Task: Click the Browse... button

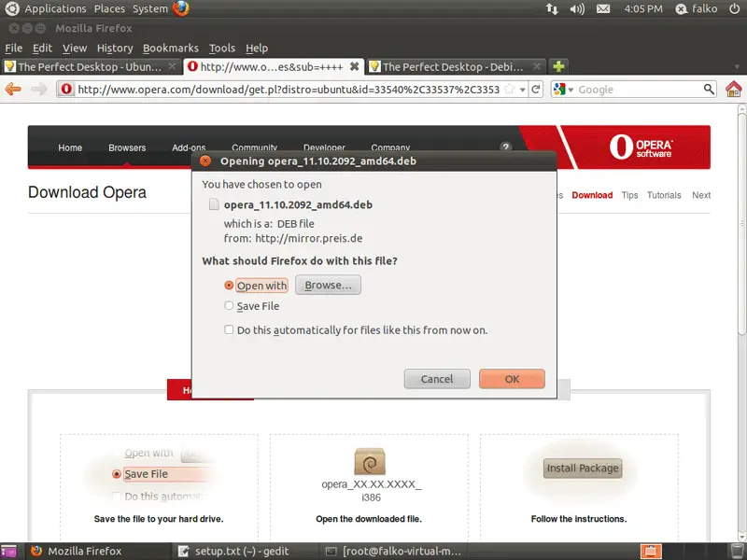Action: (329, 285)
